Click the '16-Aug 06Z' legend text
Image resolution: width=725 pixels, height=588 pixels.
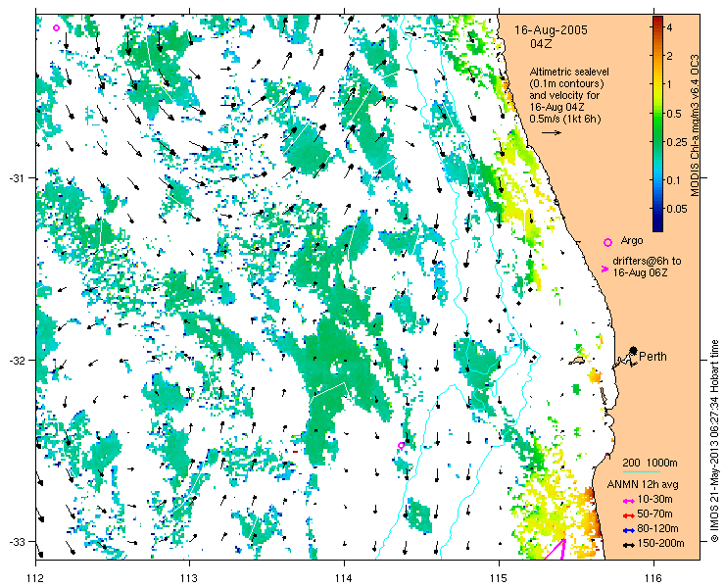[x=641, y=273]
